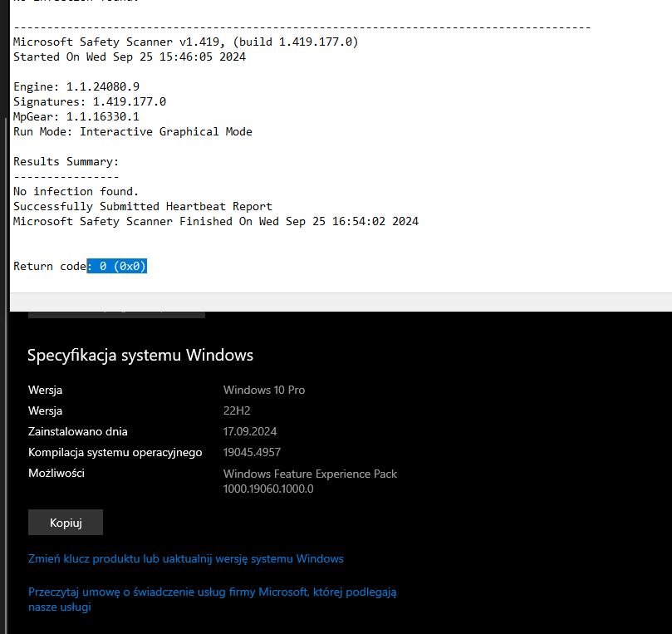Click line 'Microsoft Safety Scanner Finished On'
The width and height of the screenshot is (672, 634).
tap(216, 221)
